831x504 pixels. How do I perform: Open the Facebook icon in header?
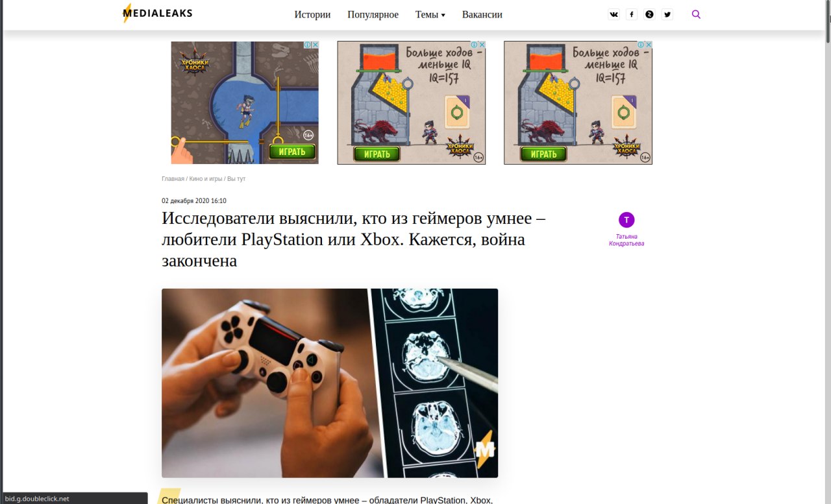(x=632, y=14)
